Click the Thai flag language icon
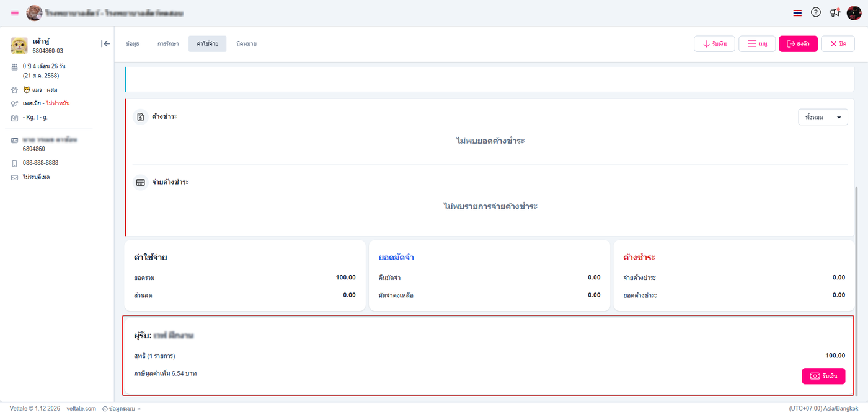Screen dimensions: 868x415 [797, 13]
